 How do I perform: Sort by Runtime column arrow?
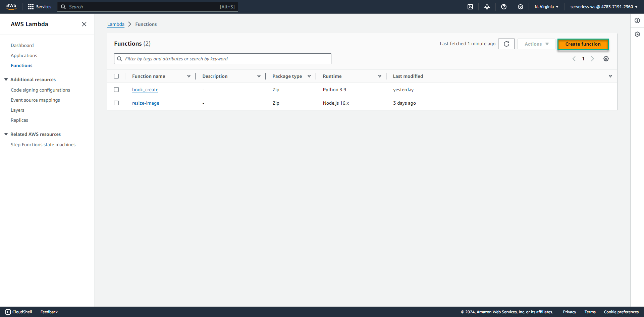[380, 76]
